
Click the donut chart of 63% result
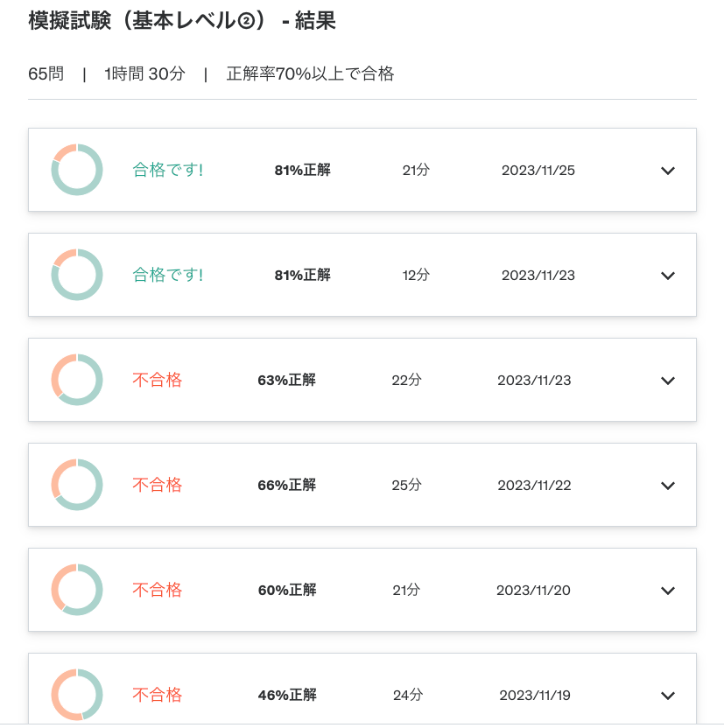(77, 380)
